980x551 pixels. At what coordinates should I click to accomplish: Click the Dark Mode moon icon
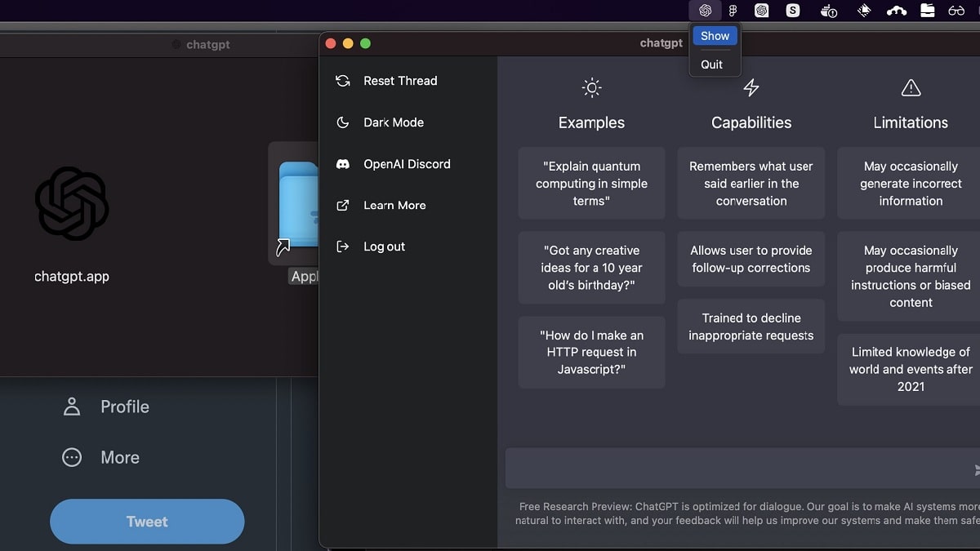(343, 122)
